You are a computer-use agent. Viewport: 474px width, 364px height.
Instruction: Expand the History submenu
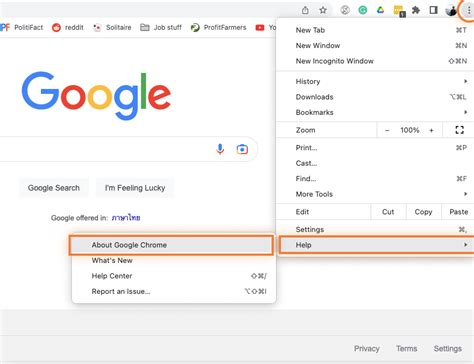pyautogui.click(x=375, y=81)
